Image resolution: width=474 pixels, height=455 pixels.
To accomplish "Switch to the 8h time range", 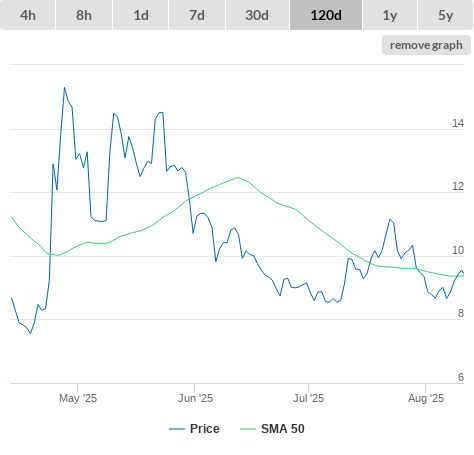I will [x=84, y=15].
